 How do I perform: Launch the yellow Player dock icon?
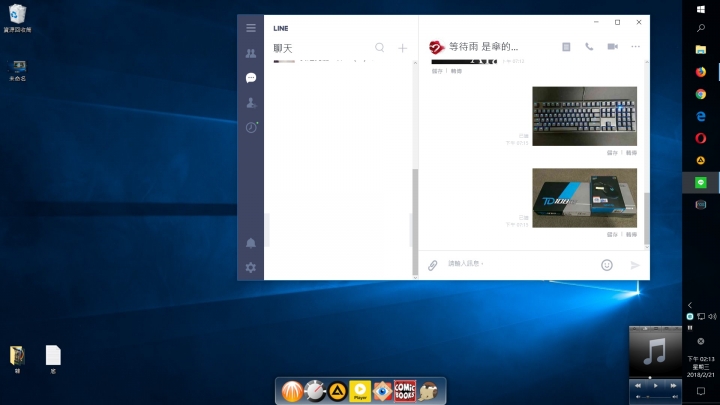(360, 391)
